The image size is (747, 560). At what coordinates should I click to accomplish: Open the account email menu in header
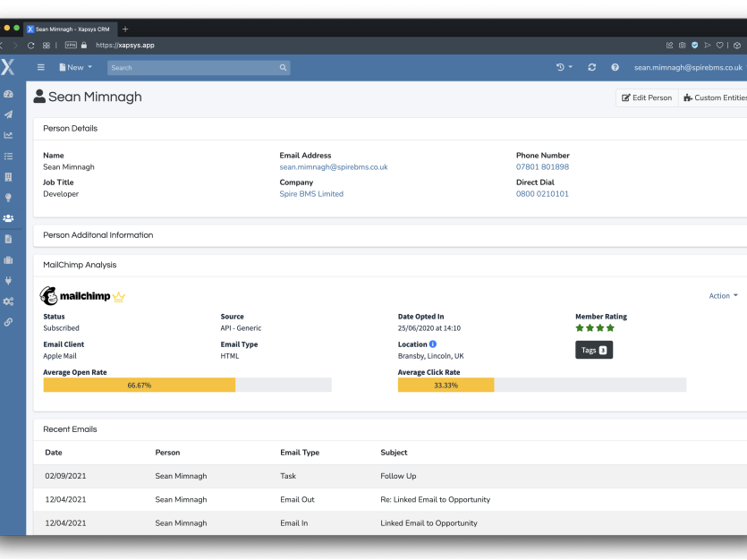coord(688,68)
